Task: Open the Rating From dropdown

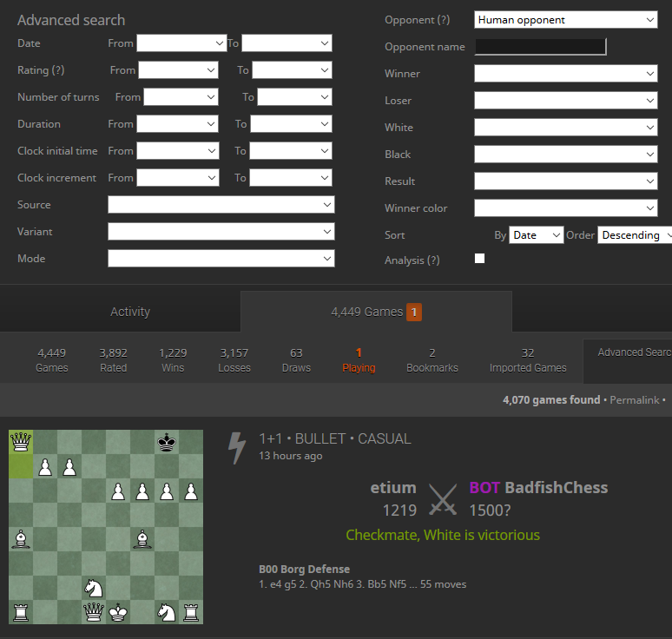Action: point(178,70)
